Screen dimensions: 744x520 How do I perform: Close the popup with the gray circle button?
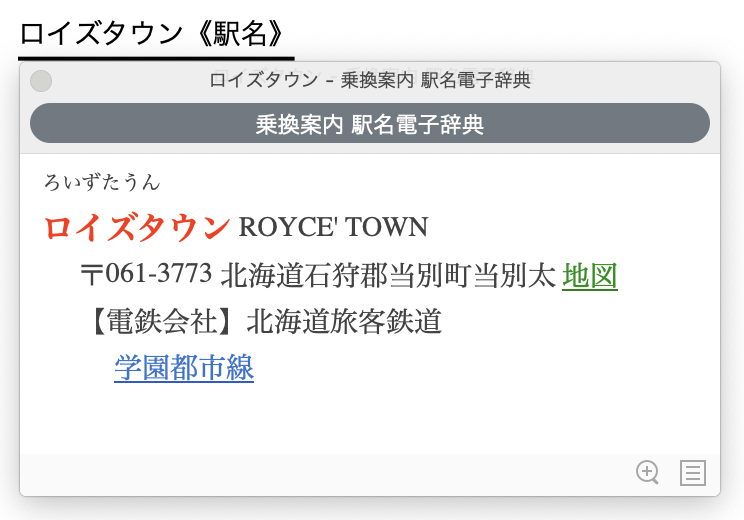pyautogui.click(x=41, y=81)
